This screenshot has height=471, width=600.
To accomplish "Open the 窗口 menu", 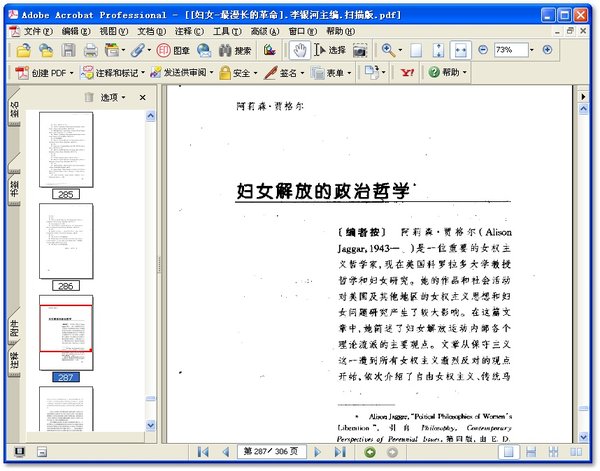I will coord(303,31).
